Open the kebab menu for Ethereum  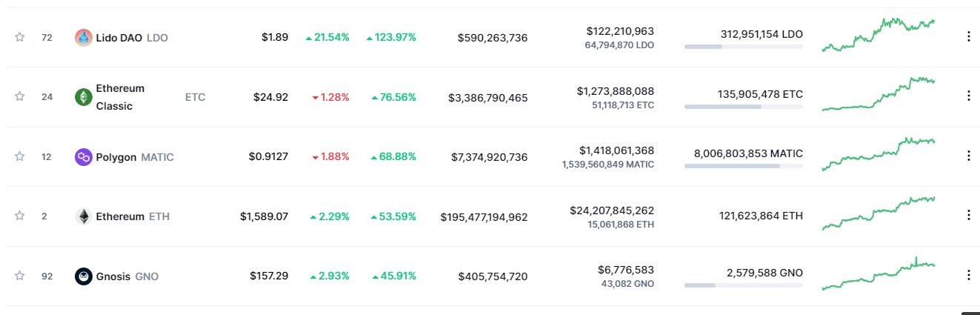click(x=968, y=215)
